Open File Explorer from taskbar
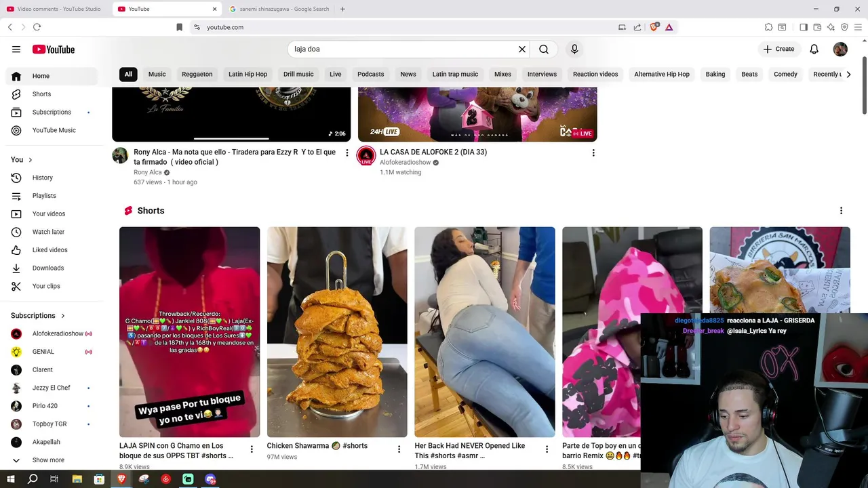Image resolution: width=868 pixels, height=488 pixels. point(77,479)
